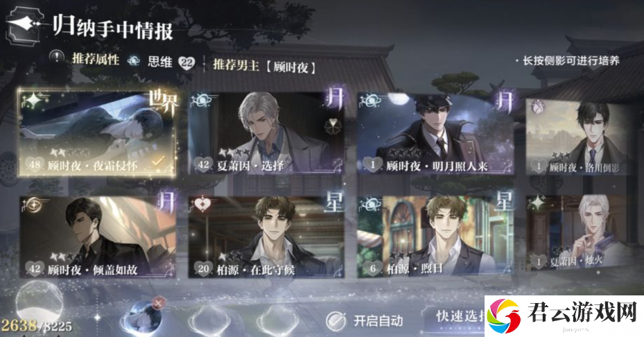Click the heart attribute icon on 在此守候 card
This screenshot has width=644, height=337.
(202, 205)
